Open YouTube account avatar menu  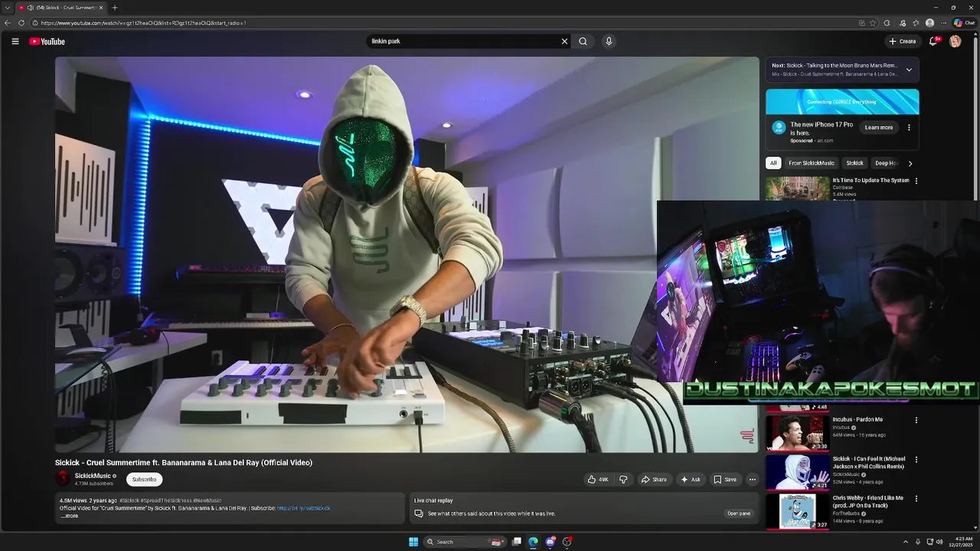click(x=955, y=41)
